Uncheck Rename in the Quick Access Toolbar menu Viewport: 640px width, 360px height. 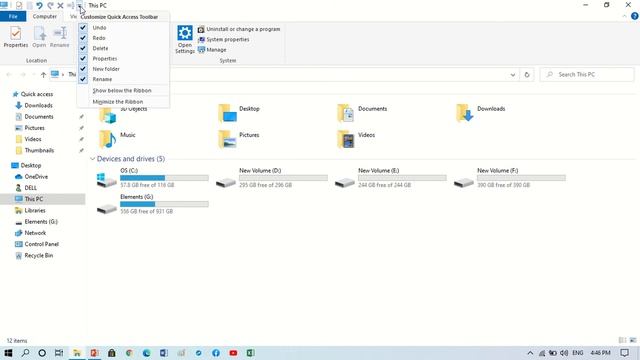click(123, 79)
